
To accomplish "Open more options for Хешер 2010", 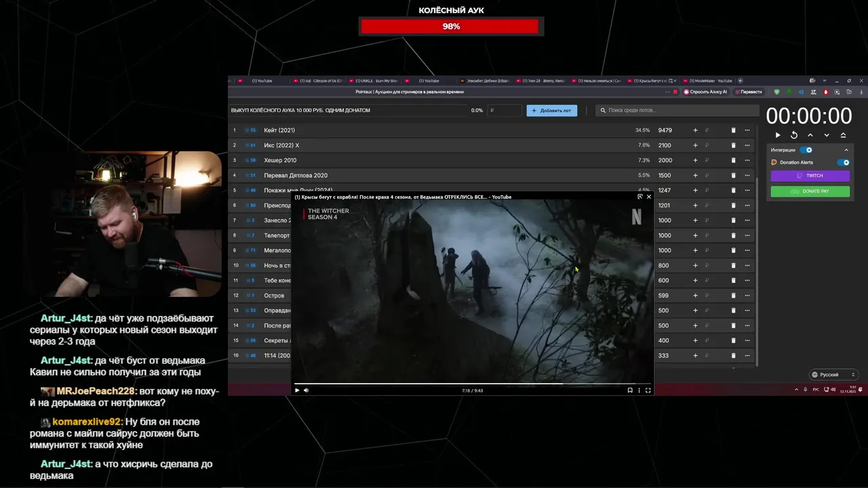I will [x=747, y=161].
